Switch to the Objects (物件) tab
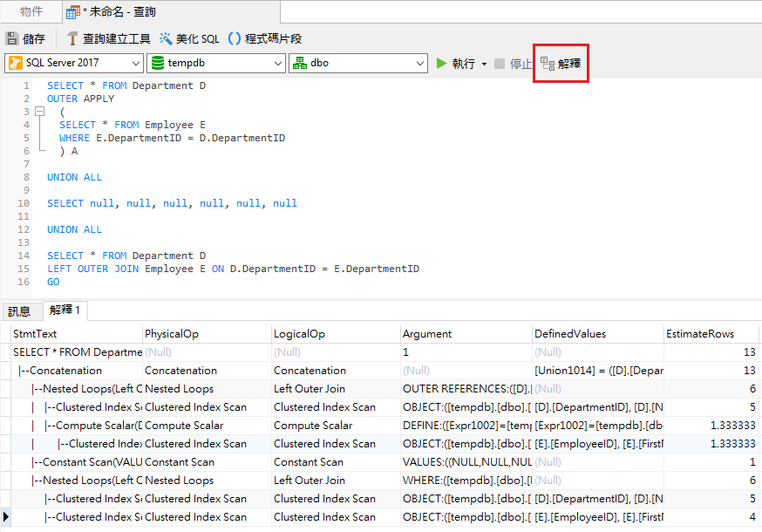 pos(31,11)
